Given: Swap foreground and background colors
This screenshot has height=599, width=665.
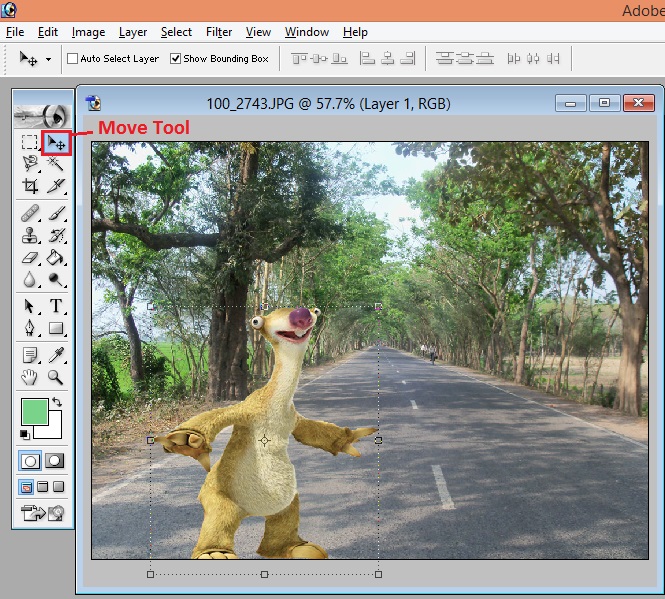Looking at the screenshot, I should tap(57, 402).
